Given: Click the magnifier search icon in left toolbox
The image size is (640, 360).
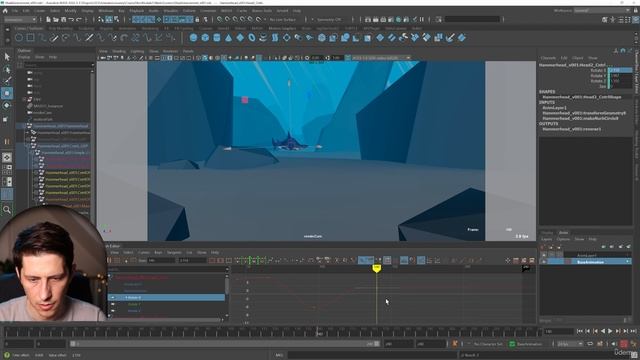Looking at the screenshot, I should point(7,210).
